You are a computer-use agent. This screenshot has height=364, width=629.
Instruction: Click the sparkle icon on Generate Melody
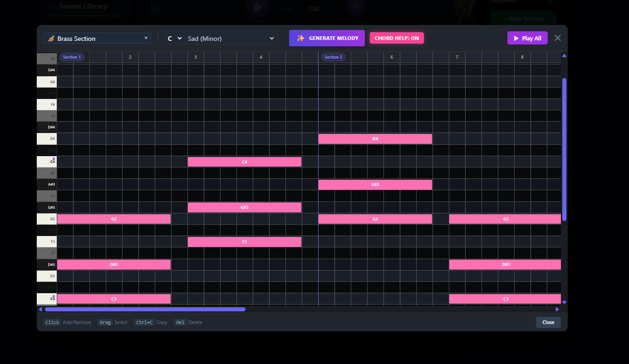click(x=300, y=38)
